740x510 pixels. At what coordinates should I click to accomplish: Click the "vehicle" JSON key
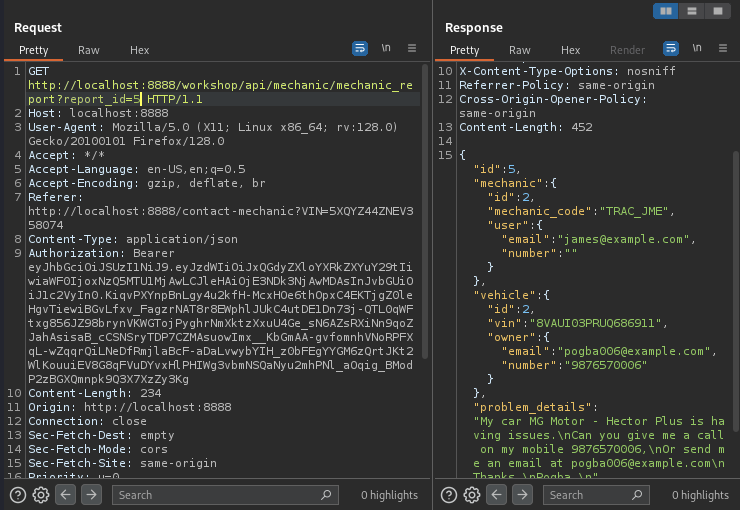click(x=505, y=295)
